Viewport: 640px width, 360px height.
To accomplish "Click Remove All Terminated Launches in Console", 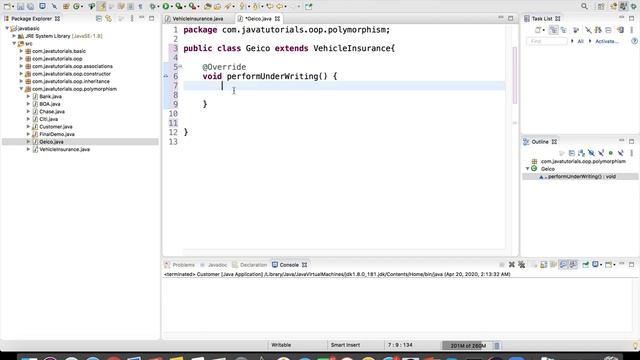I will 522,264.
